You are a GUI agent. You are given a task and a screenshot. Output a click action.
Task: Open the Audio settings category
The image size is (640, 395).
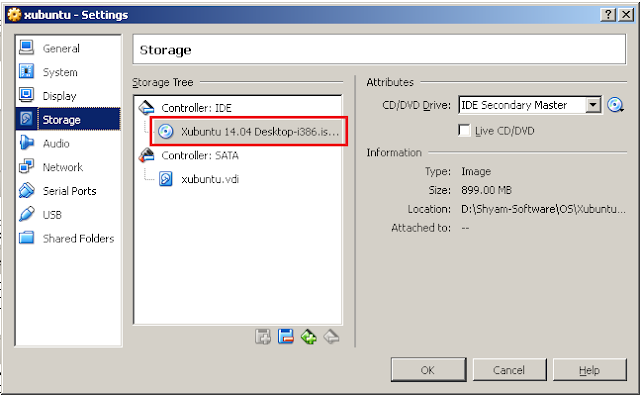pos(68,143)
